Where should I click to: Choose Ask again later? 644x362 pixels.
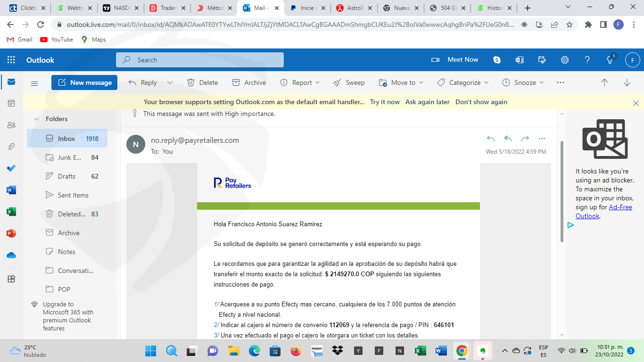428,102
